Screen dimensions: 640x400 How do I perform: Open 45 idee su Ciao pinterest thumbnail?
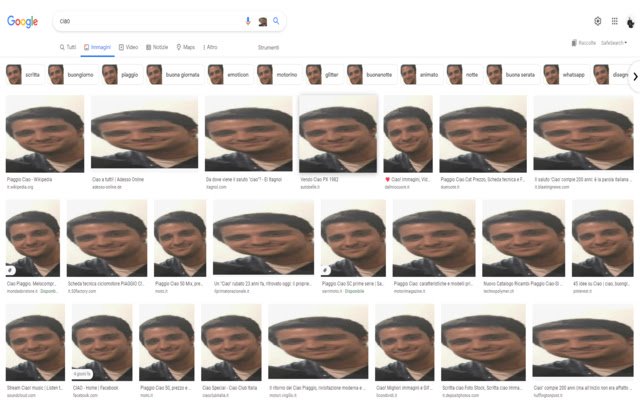(603, 238)
